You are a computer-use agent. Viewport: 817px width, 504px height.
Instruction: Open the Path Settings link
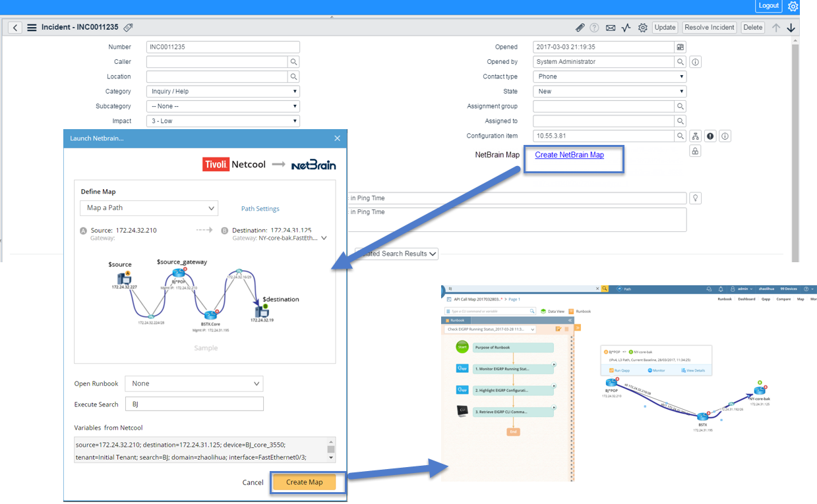coord(260,209)
